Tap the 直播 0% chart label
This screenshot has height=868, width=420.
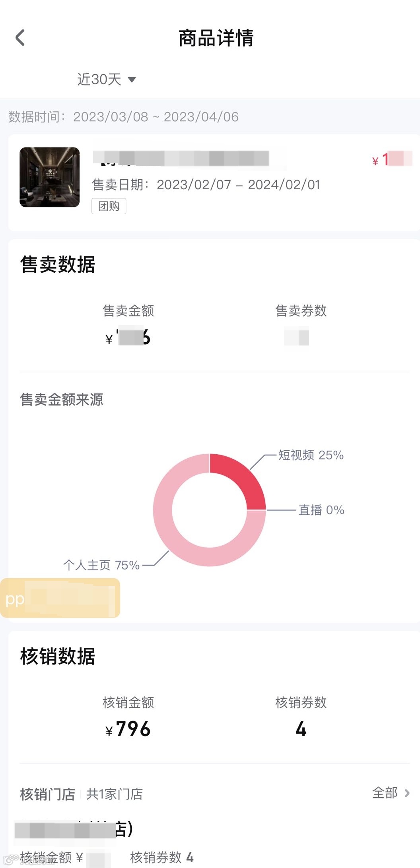pyautogui.click(x=321, y=510)
